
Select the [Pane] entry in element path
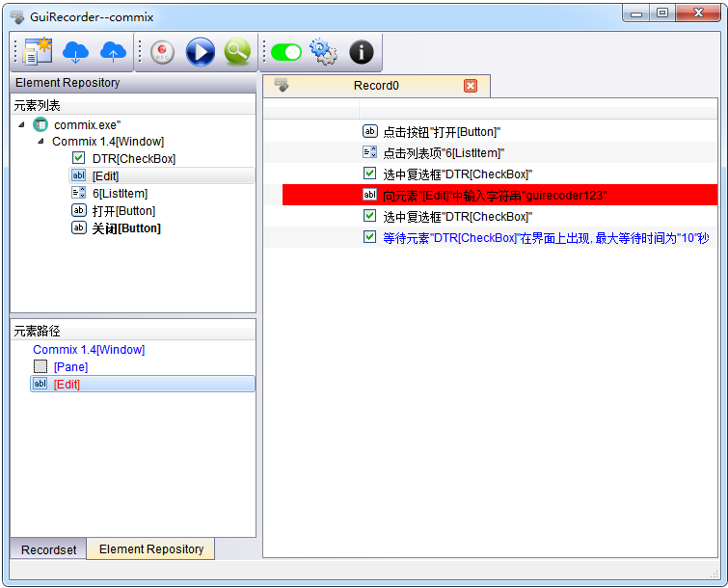pyautogui.click(x=70, y=367)
